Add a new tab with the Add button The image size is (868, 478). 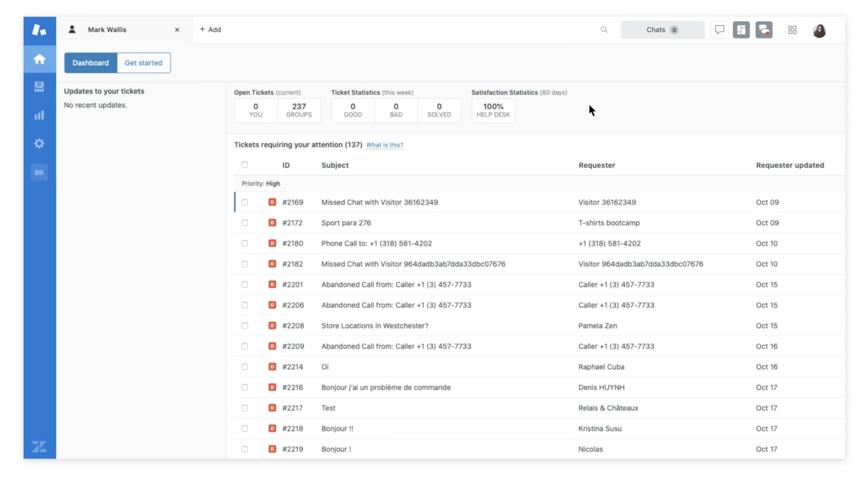coord(210,29)
